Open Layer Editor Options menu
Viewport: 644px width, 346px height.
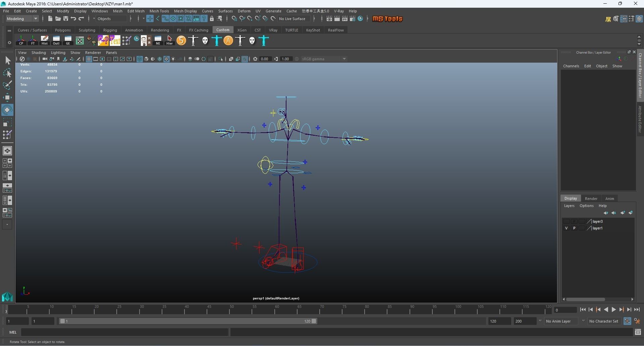click(x=586, y=206)
